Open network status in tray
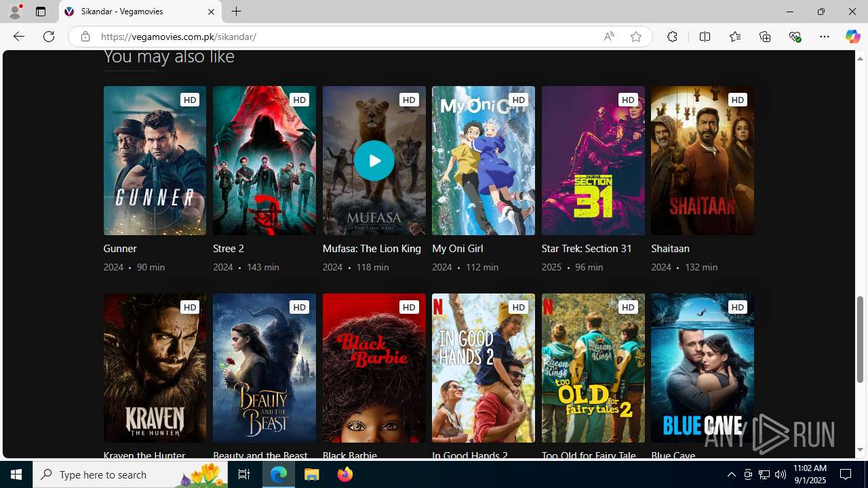This screenshot has width=868, height=488. (x=764, y=474)
